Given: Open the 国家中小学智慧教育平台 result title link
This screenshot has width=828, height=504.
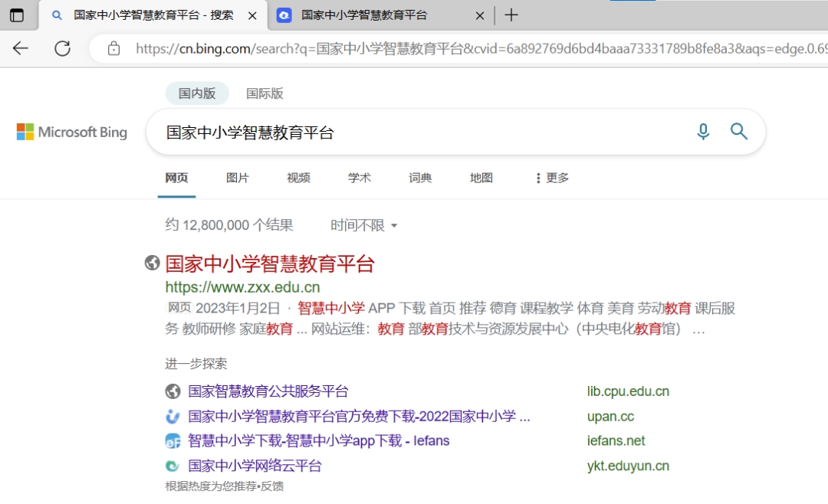Looking at the screenshot, I should point(270,264).
